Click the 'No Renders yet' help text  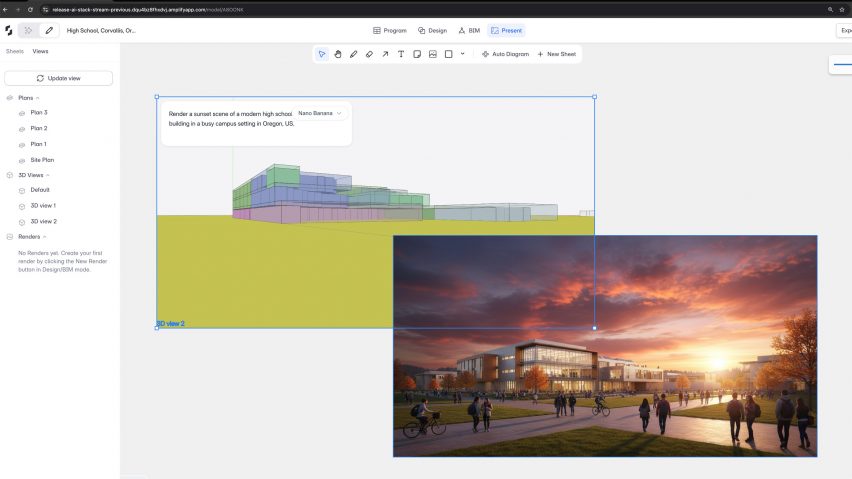tap(62, 261)
